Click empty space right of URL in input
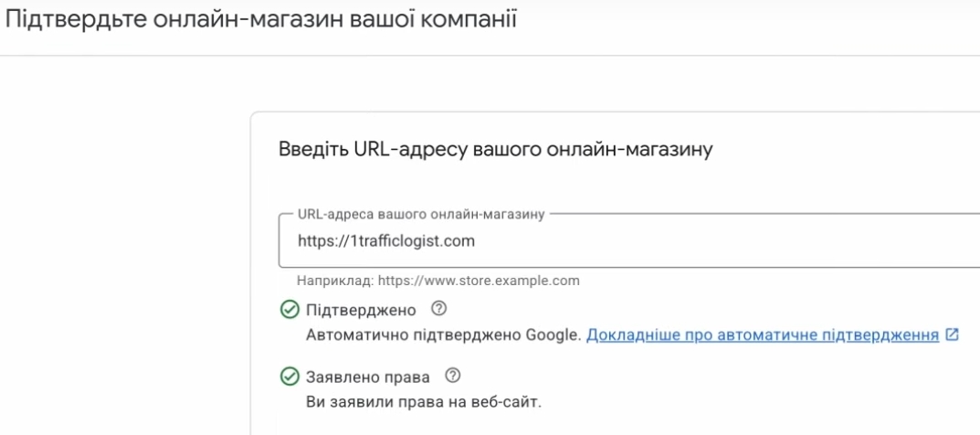Viewport: 980px width, 435px height. [731, 241]
